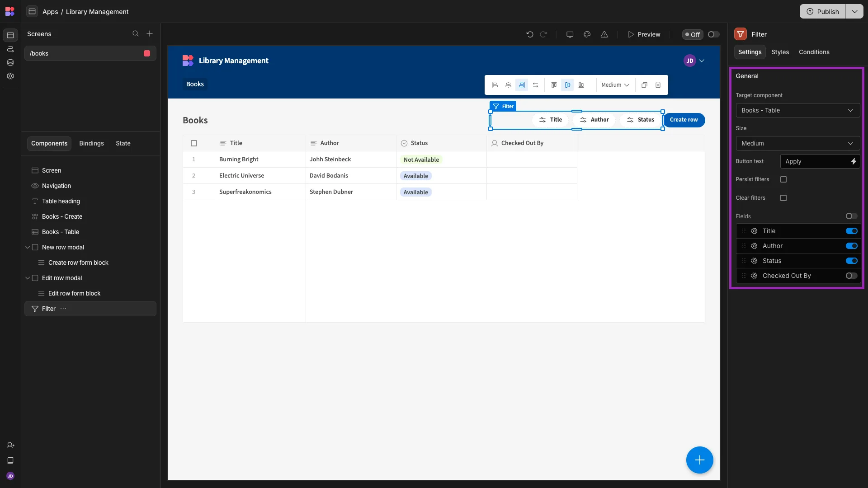Click the Status filter pill
This screenshot has width=868, height=488.
pyautogui.click(x=641, y=120)
